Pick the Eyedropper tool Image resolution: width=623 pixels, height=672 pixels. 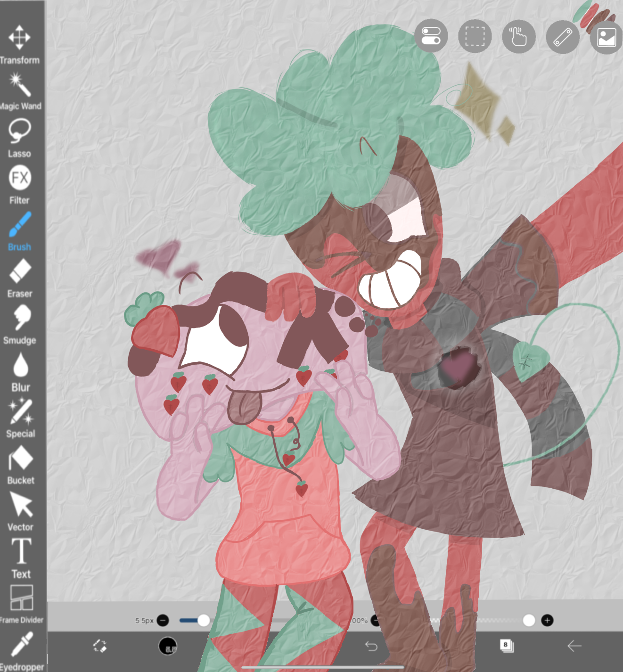point(21,645)
